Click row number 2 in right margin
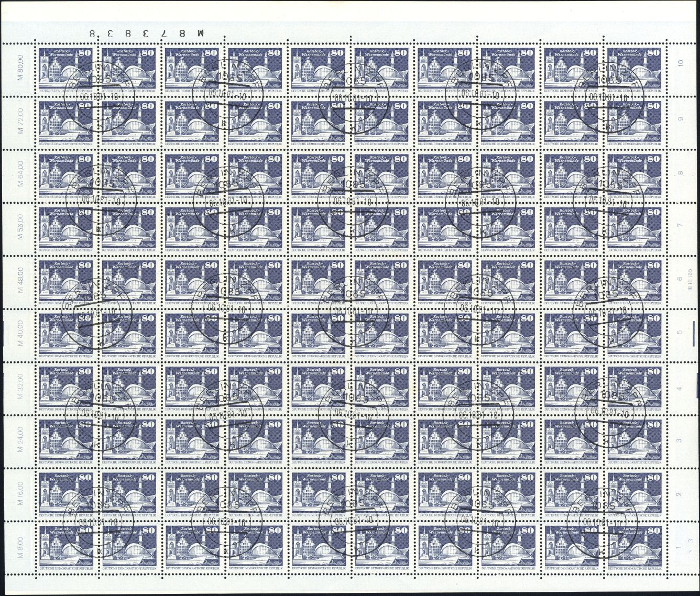The height and width of the screenshot is (596, 700). (681, 495)
